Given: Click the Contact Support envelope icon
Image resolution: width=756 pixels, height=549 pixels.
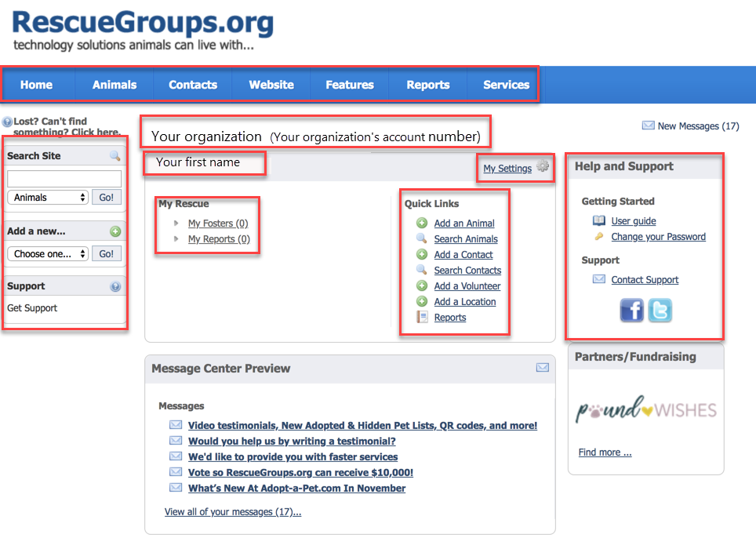Looking at the screenshot, I should 599,279.
